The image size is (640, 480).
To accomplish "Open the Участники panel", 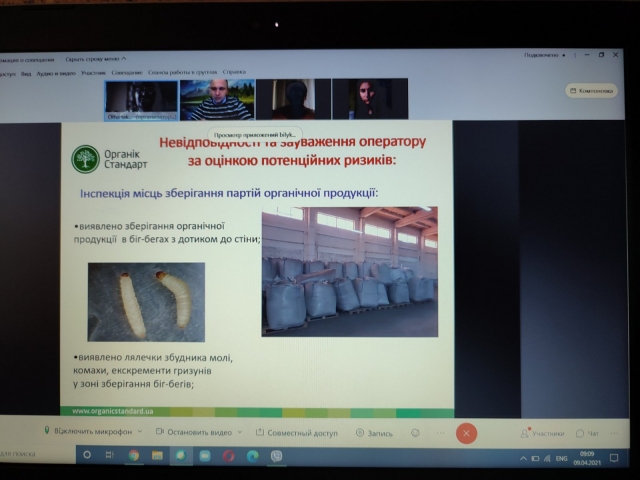I will (542, 433).
